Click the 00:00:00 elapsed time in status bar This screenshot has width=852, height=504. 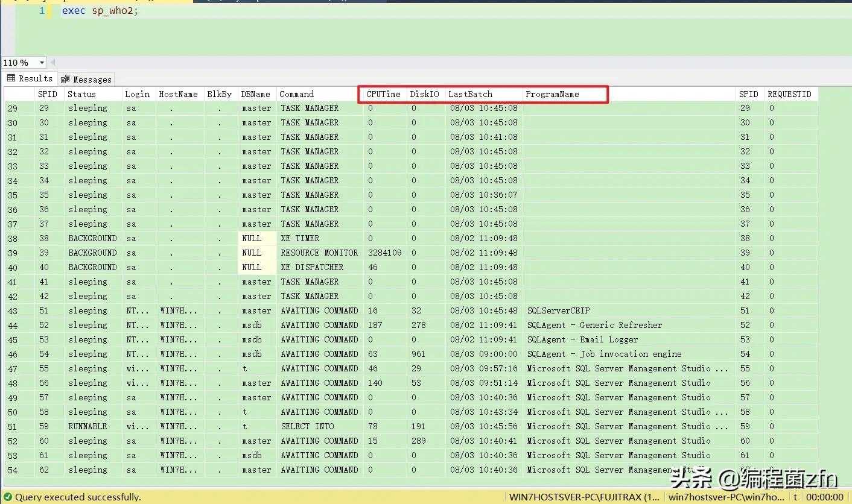pyautogui.click(x=825, y=497)
